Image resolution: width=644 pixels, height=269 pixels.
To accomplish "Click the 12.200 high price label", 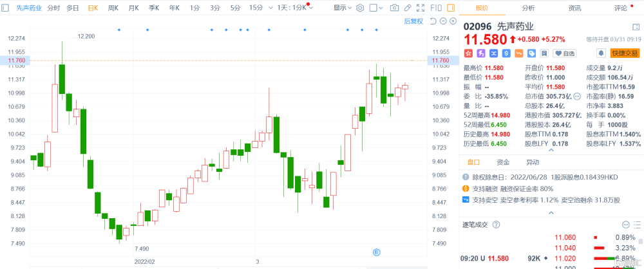I will click(86, 37).
